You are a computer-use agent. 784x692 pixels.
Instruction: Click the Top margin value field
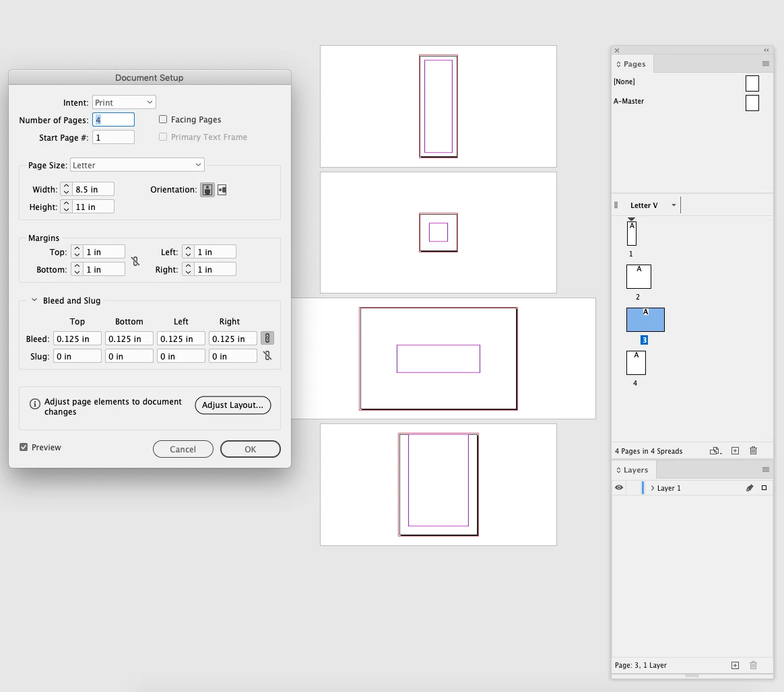tap(104, 252)
